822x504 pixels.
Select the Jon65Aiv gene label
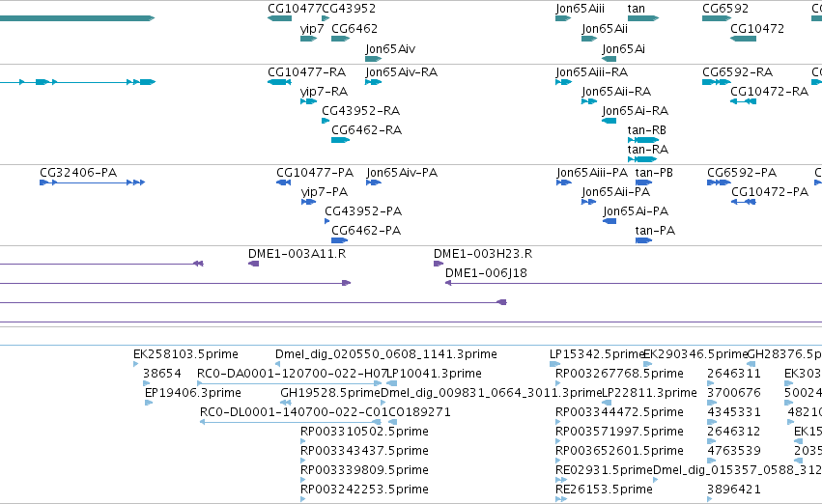[390, 48]
